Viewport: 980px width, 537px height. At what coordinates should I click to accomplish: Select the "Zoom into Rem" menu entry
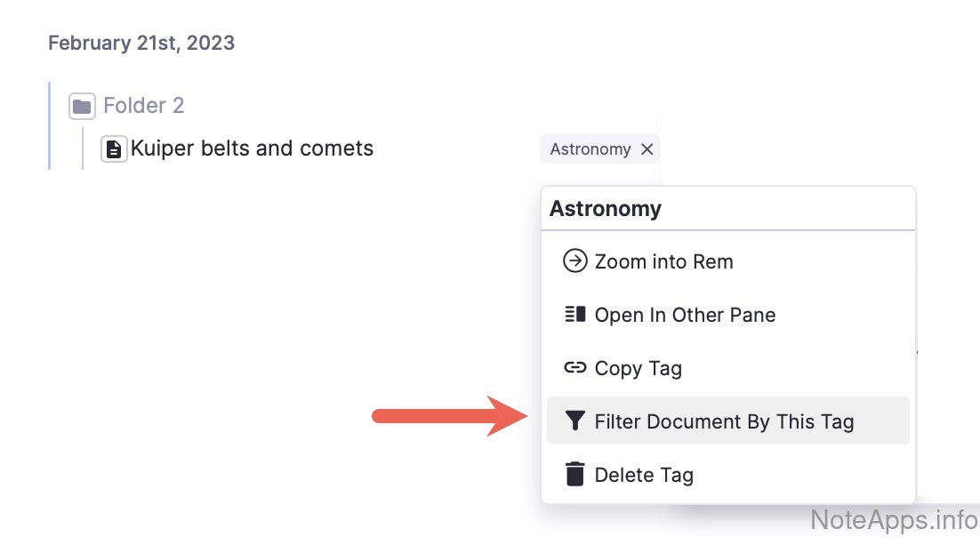(x=663, y=261)
